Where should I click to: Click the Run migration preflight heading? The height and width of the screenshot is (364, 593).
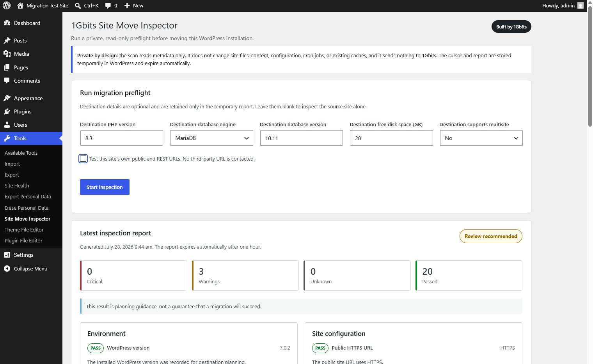(x=115, y=93)
